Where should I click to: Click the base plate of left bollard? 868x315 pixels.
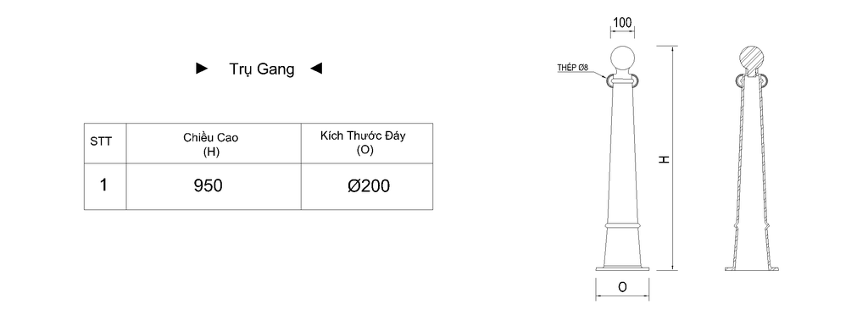622,268
